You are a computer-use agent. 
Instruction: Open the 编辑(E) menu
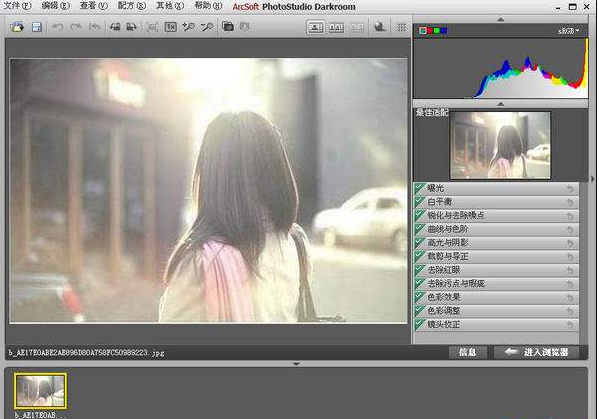pyautogui.click(x=55, y=6)
